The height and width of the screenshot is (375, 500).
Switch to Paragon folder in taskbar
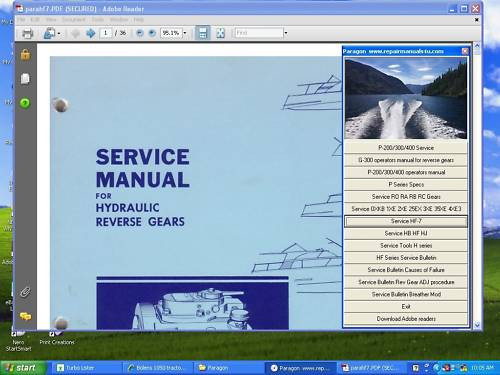[x=228, y=368]
